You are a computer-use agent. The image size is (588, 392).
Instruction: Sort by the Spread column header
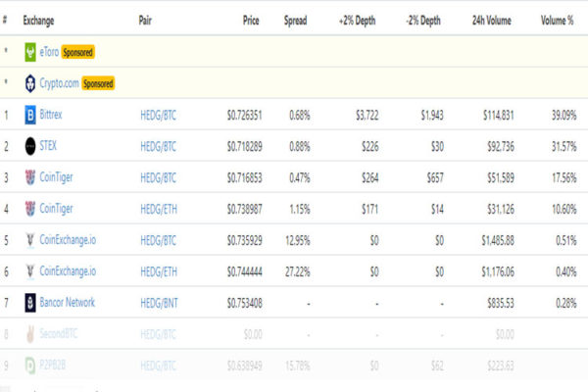pyautogui.click(x=296, y=21)
